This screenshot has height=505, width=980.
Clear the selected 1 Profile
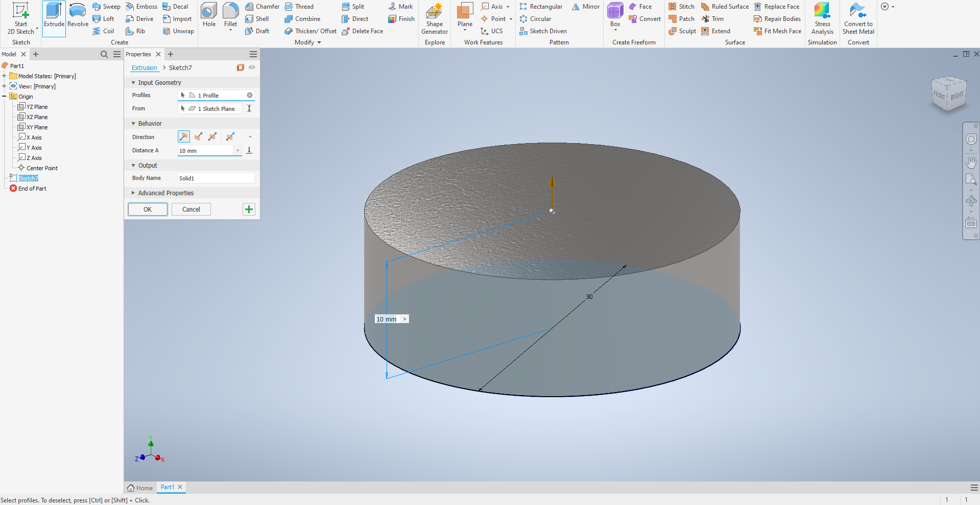[250, 95]
